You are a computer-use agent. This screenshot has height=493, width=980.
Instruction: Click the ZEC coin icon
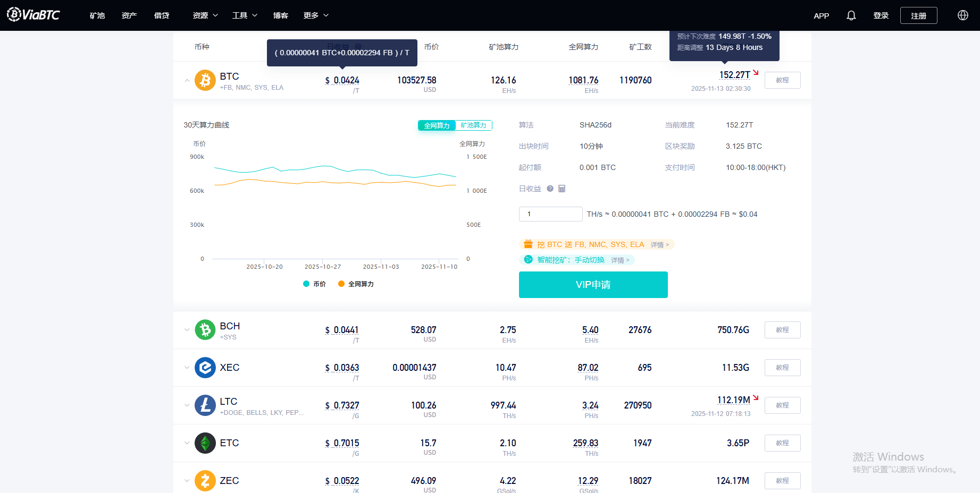205,481
